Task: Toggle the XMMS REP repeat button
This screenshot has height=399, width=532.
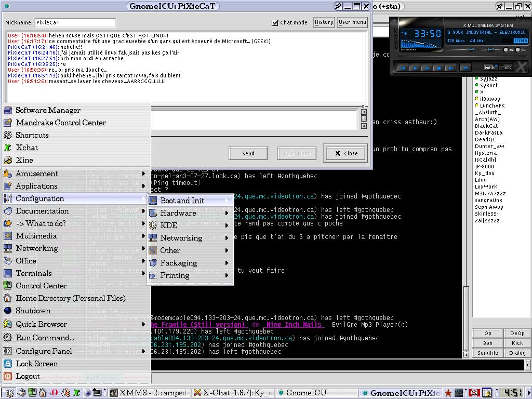Action: point(508,68)
